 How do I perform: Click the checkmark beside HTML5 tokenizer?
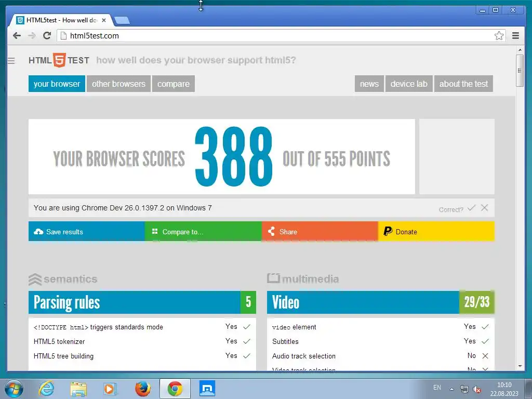pos(247,341)
